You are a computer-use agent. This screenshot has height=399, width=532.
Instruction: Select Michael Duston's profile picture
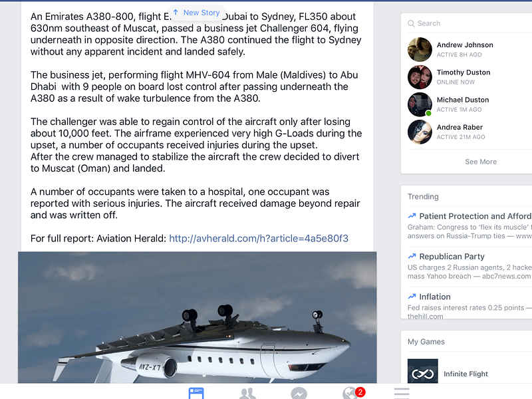[420, 104]
